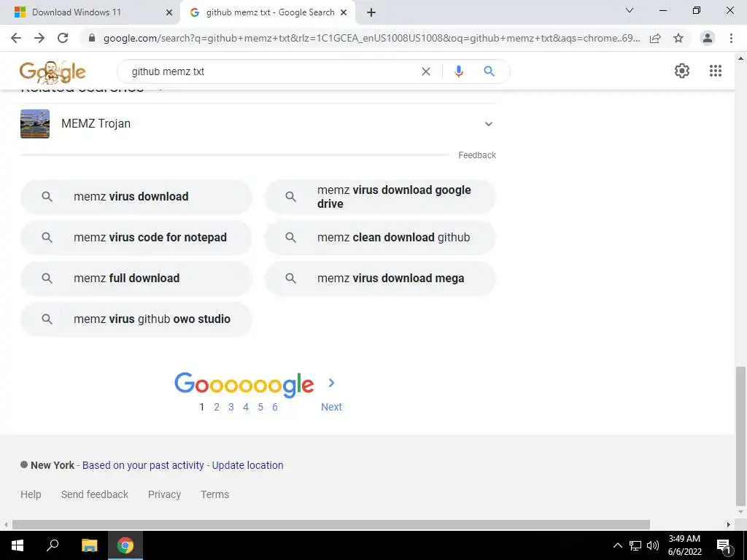Click the MEMZ Trojan thumbnail image
This screenshot has height=560, width=747.
point(35,124)
